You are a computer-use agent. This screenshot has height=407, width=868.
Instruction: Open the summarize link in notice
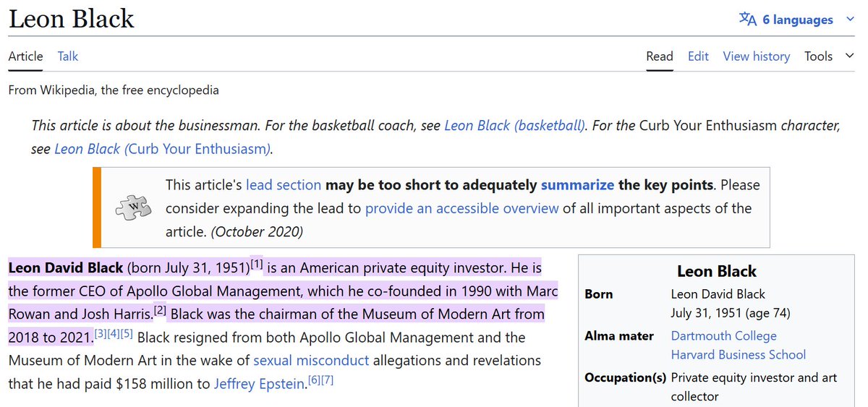pos(577,185)
